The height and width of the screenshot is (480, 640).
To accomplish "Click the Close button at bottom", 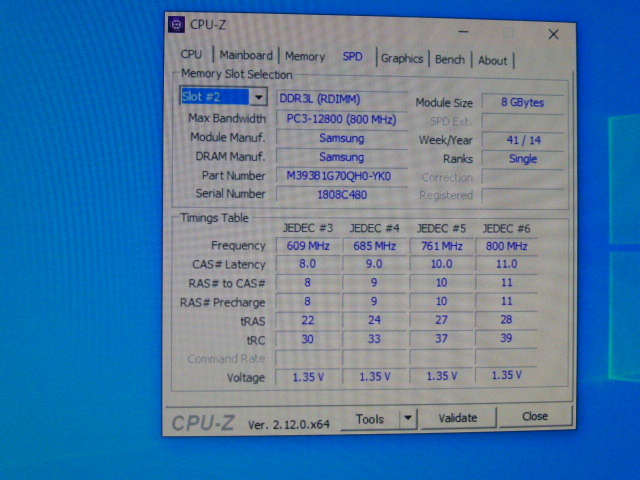I will 535,416.
